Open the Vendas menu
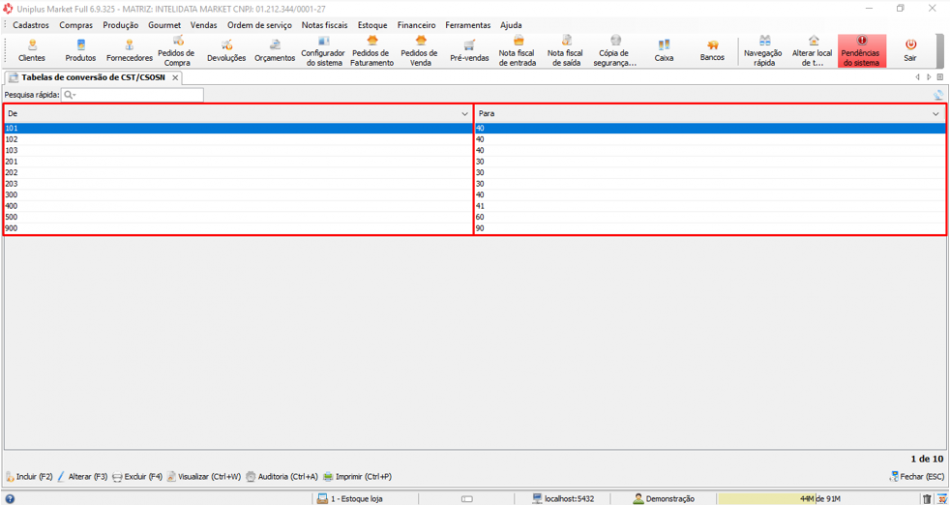Viewport: 950px width, 505px height. point(203,25)
